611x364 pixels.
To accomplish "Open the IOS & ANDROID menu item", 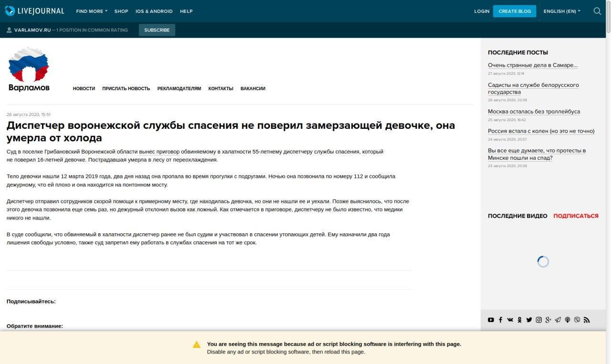I will [154, 11].
